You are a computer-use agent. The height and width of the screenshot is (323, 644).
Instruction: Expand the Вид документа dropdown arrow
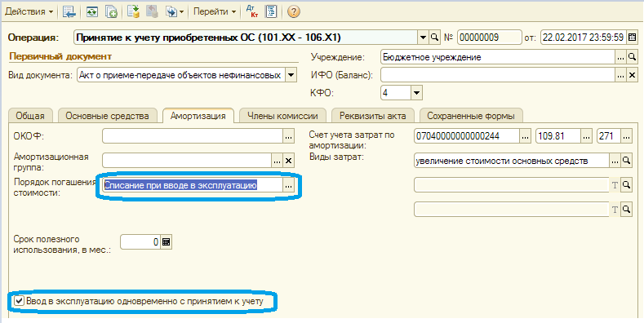point(291,75)
